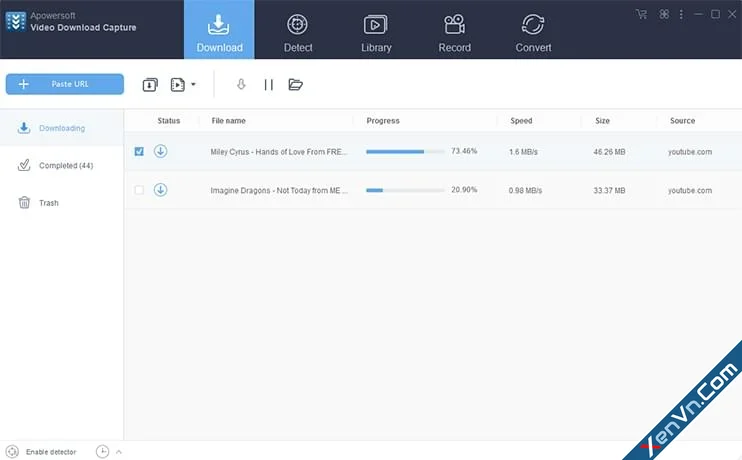
Task: Click the 33.37 MB size cell
Action: pyautogui.click(x=610, y=190)
